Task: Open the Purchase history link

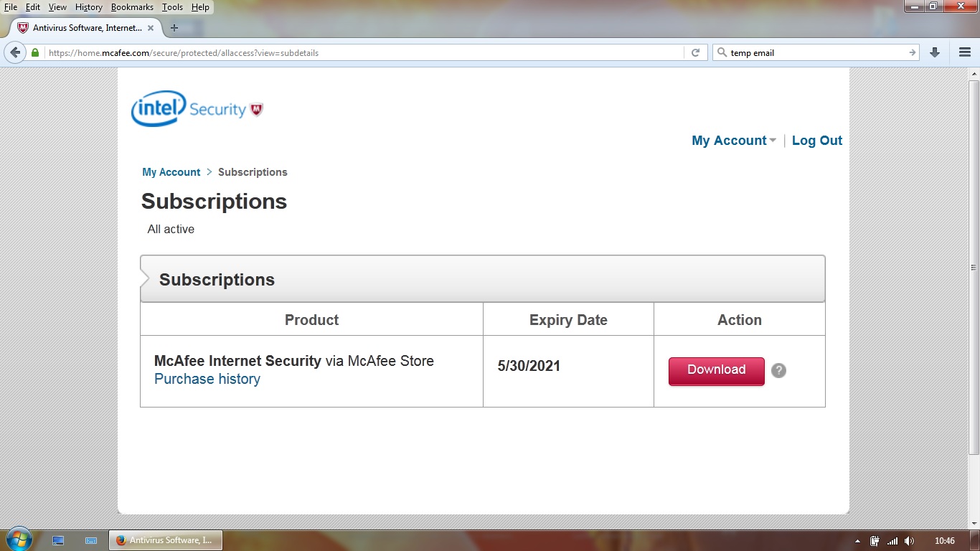Action: click(207, 379)
